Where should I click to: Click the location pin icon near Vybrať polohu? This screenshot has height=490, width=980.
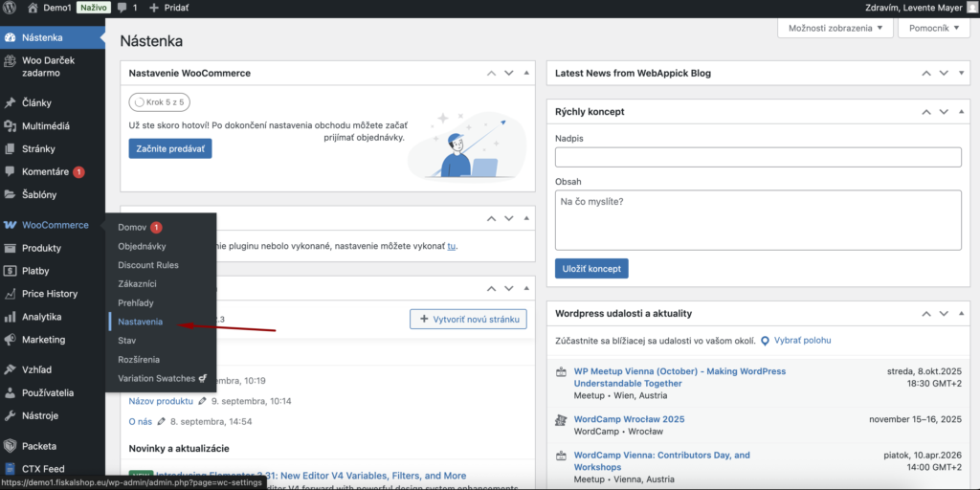click(765, 341)
